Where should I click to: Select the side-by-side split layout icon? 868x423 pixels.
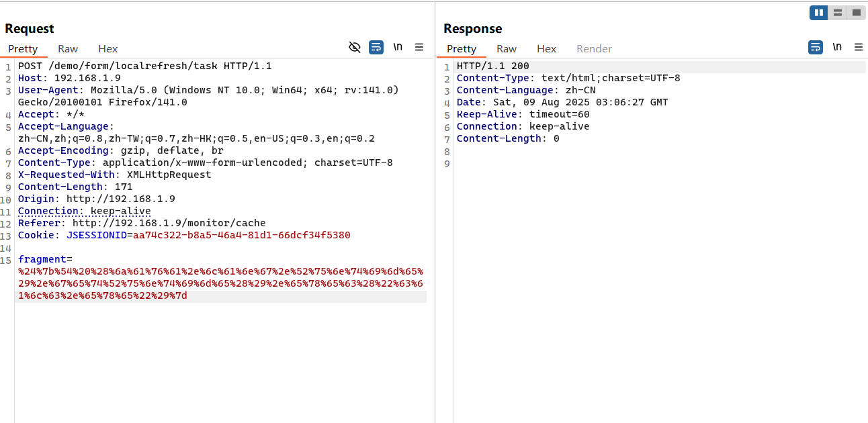(818, 12)
